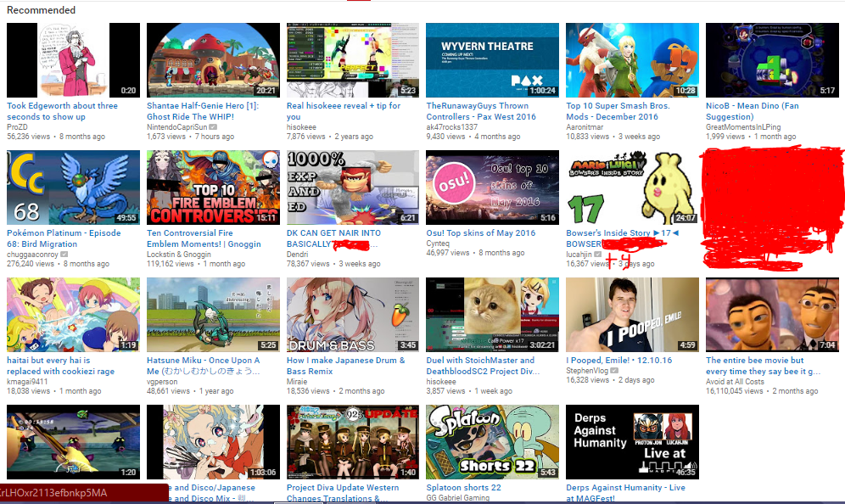845x504 pixels.
Task: Open Pokémon Platinum Episode 68 thumbnail
Action: (x=73, y=187)
